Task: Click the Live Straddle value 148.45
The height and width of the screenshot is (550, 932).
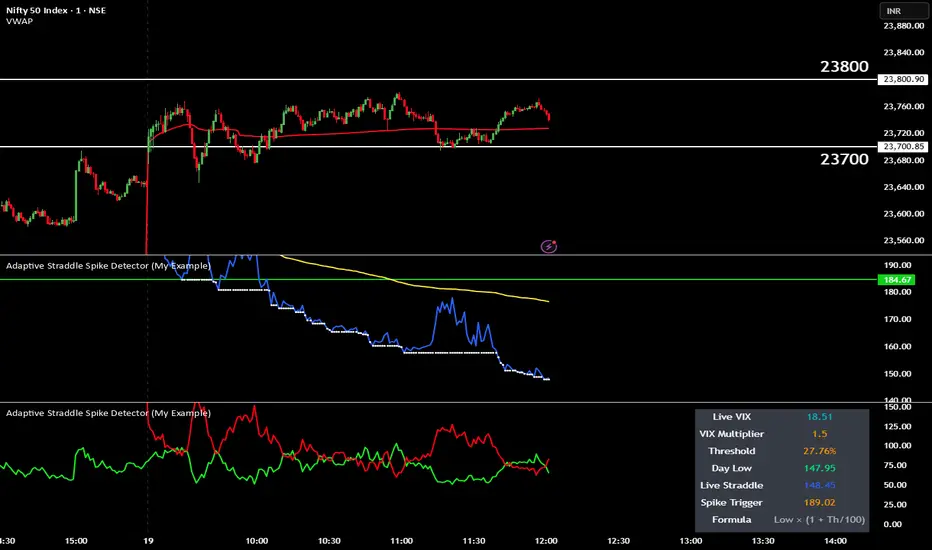Action: coord(820,485)
